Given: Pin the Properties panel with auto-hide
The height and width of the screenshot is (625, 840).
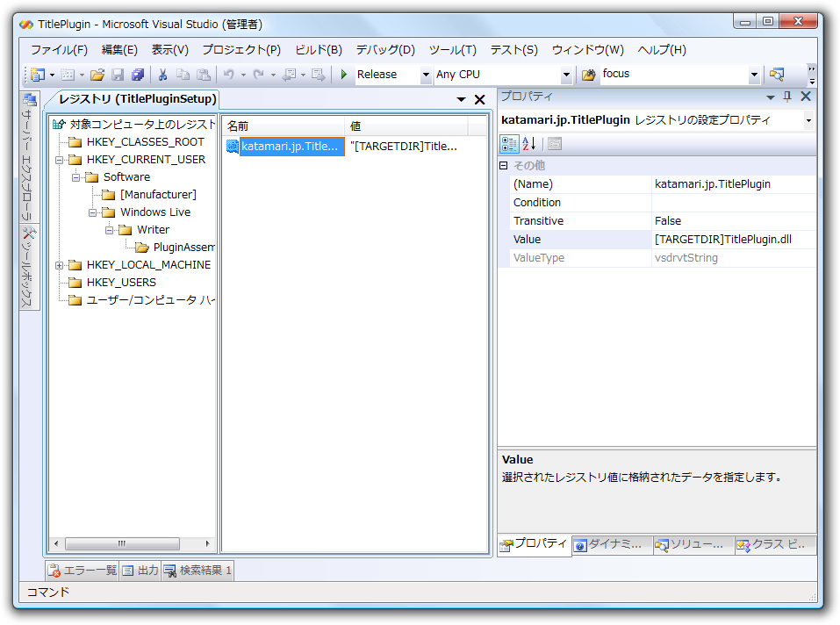Looking at the screenshot, I should (x=787, y=97).
